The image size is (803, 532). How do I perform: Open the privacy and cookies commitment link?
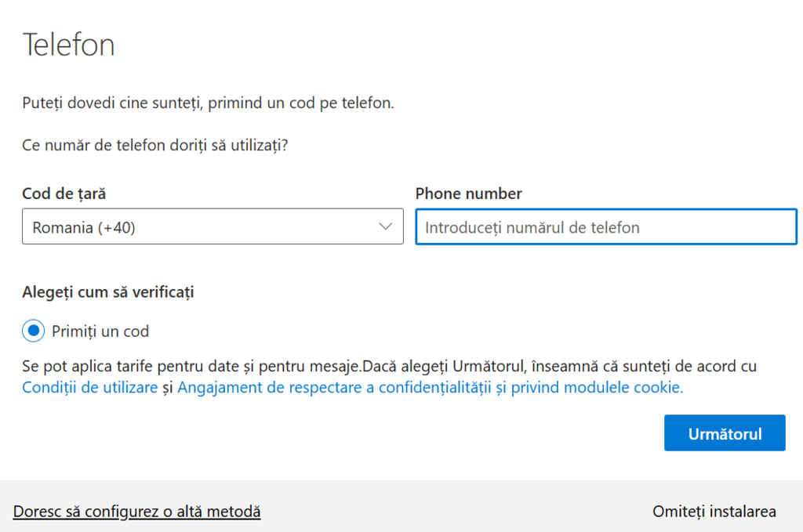430,387
